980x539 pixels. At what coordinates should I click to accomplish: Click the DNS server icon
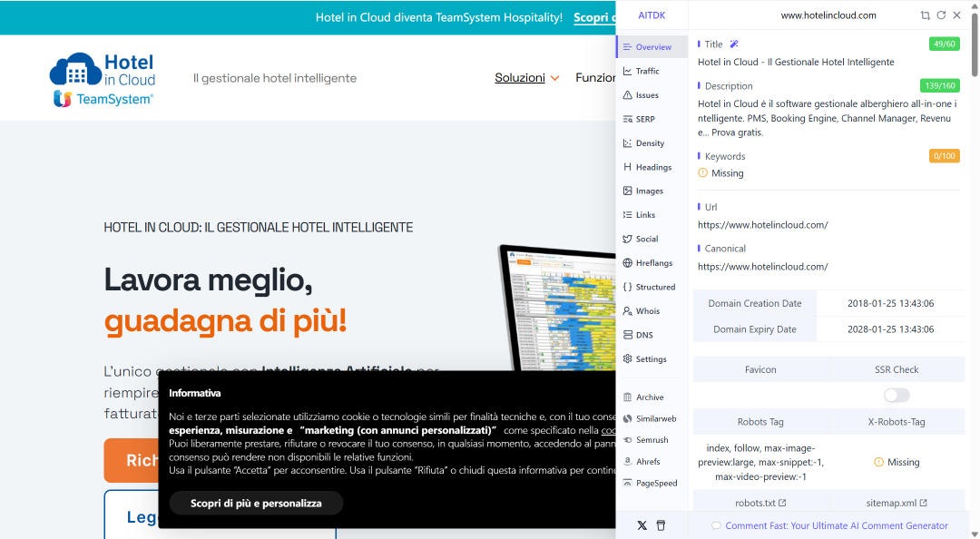[628, 335]
